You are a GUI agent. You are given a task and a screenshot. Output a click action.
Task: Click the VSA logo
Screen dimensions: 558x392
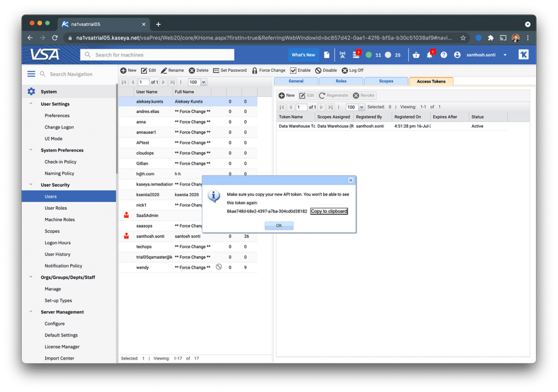pyautogui.click(x=45, y=54)
